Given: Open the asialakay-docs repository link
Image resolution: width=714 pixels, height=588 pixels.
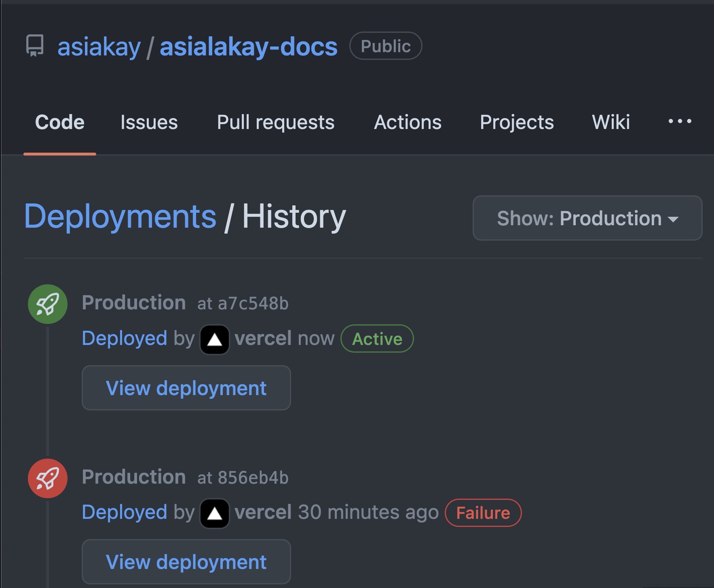Looking at the screenshot, I should 248,47.
